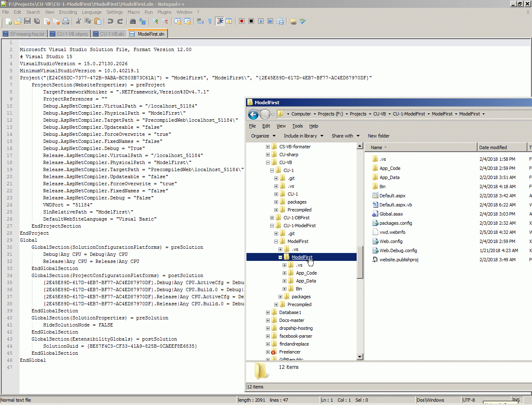Sort files by Date modified header
This screenshot has height=405, width=532.
coord(502,147)
